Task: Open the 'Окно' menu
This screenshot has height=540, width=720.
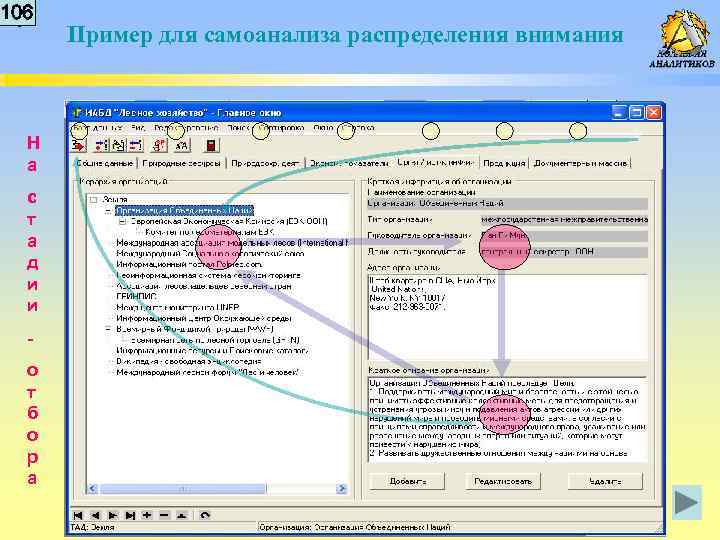Action: click(x=323, y=128)
